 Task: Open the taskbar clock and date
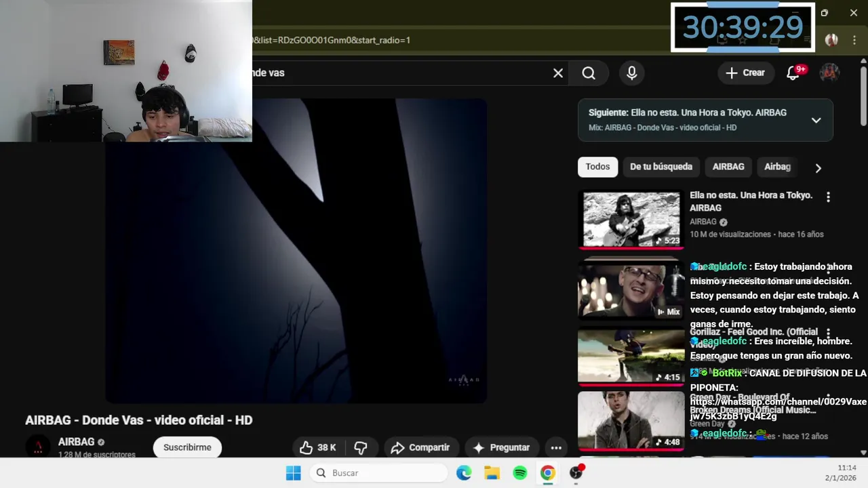pos(841,473)
